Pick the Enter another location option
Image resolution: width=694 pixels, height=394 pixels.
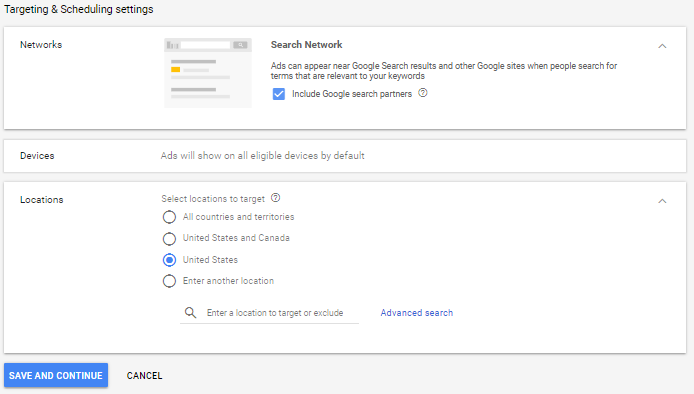[x=169, y=281]
